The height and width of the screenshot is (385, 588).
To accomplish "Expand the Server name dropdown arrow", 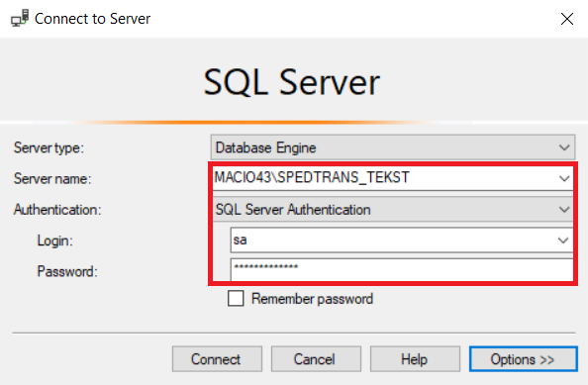I will 564,178.
